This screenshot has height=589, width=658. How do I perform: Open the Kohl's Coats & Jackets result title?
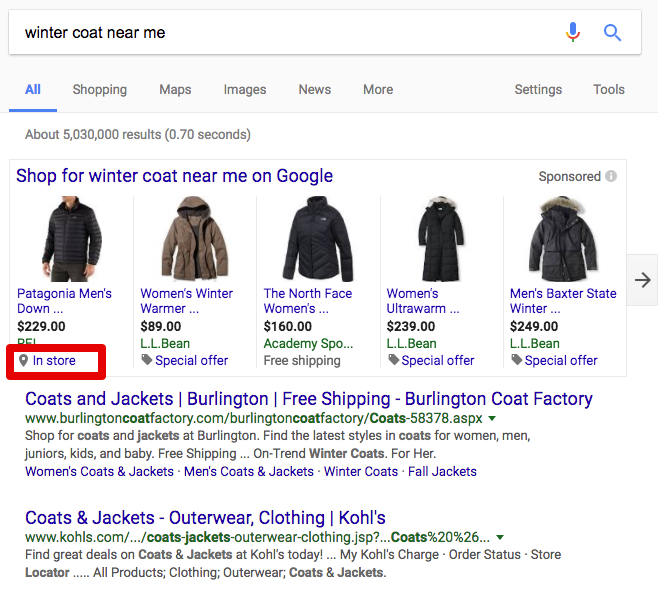(x=205, y=518)
